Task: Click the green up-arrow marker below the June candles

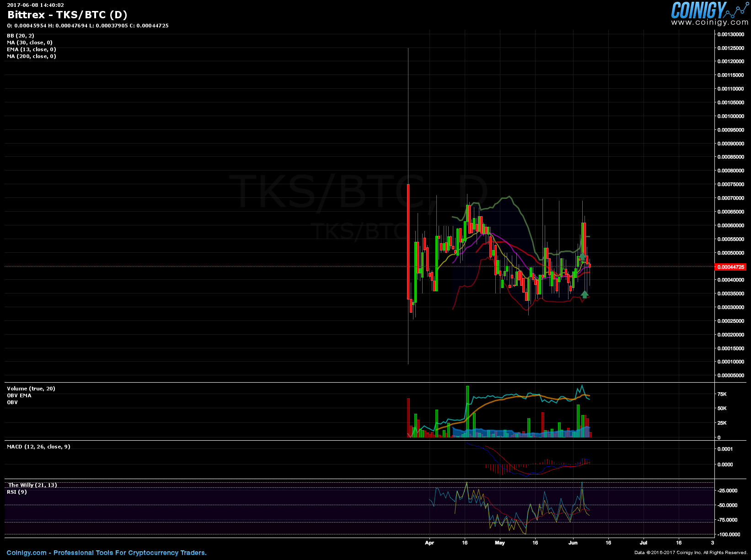Action: pyautogui.click(x=585, y=294)
